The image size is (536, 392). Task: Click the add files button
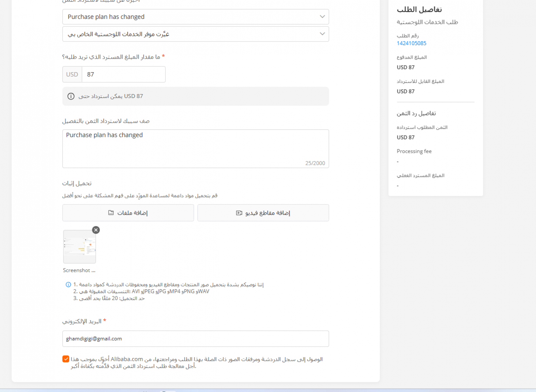click(x=128, y=213)
